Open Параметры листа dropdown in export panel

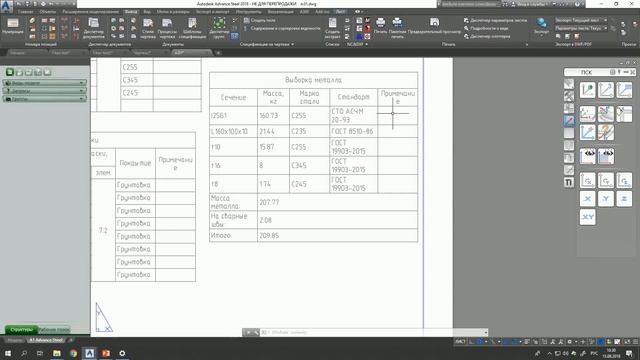click(x=581, y=28)
